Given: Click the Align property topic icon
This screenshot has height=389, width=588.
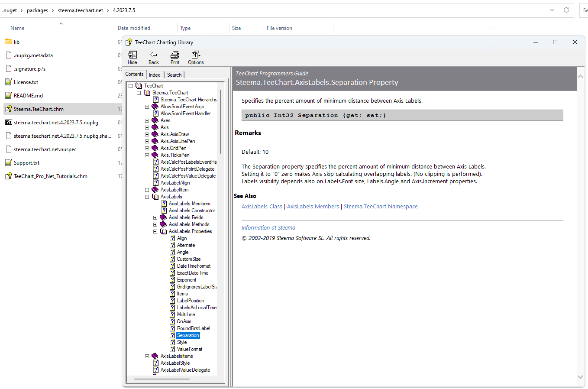Looking at the screenshot, I should (172, 238).
